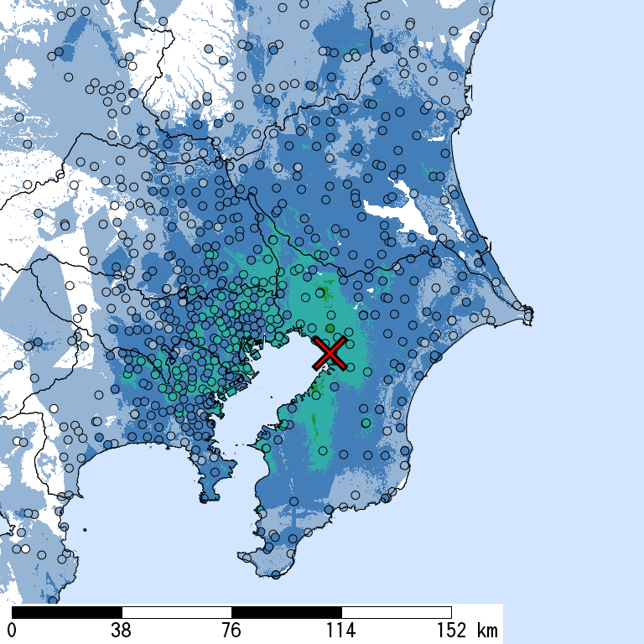644x644 pixels.
Task: Click the black scale segment from 0 to 38
Action: click(67, 612)
